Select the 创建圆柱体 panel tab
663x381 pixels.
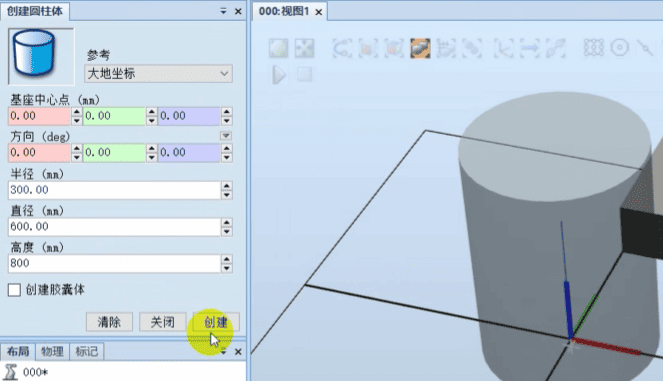point(35,11)
